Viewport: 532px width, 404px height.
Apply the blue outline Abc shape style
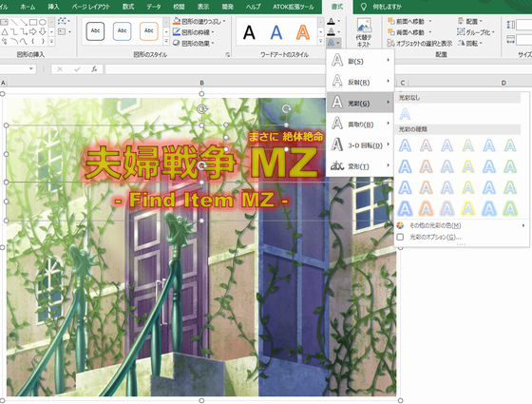pyautogui.click(x=122, y=31)
